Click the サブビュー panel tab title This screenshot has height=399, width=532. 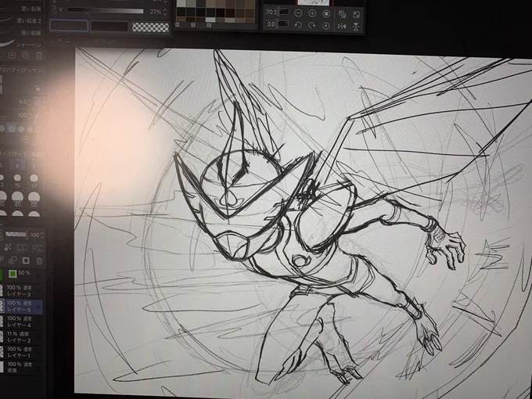click(105, 41)
